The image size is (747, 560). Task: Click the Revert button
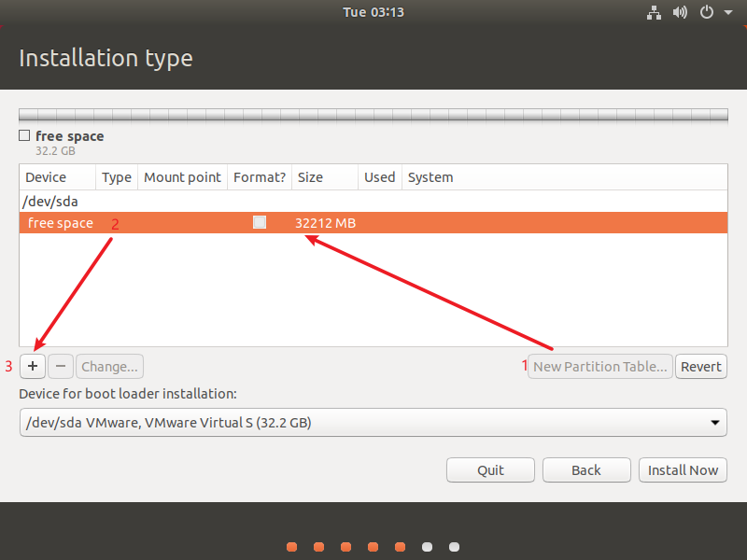pyautogui.click(x=701, y=366)
